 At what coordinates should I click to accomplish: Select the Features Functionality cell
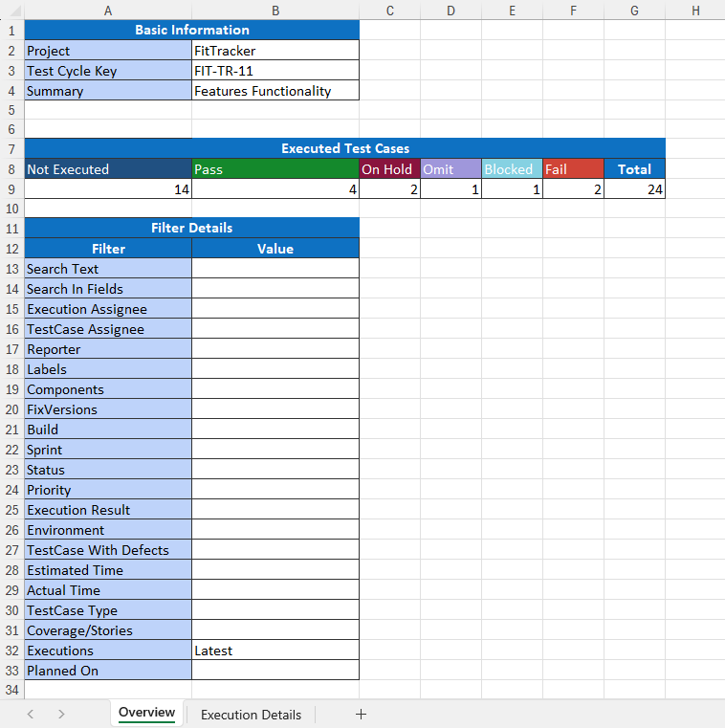275,91
